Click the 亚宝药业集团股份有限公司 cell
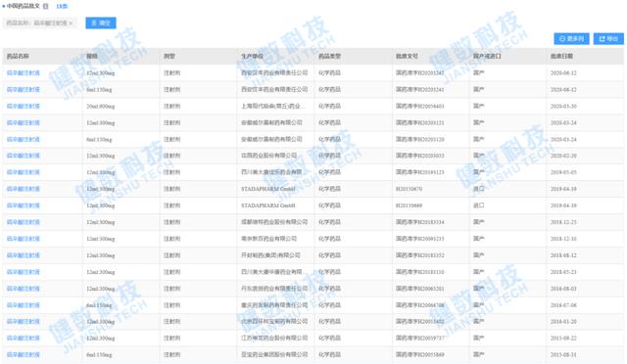Screen dimensions: 627x364 click(x=274, y=355)
